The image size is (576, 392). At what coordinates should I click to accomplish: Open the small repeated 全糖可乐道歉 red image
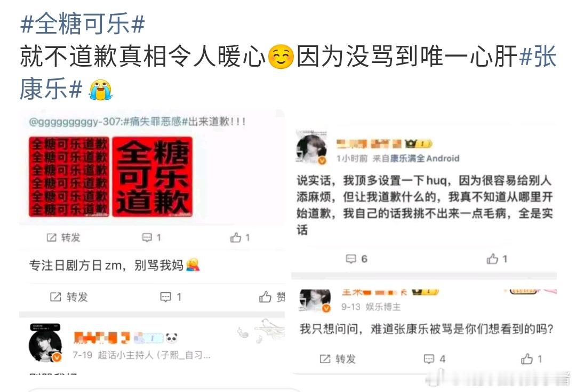point(69,177)
